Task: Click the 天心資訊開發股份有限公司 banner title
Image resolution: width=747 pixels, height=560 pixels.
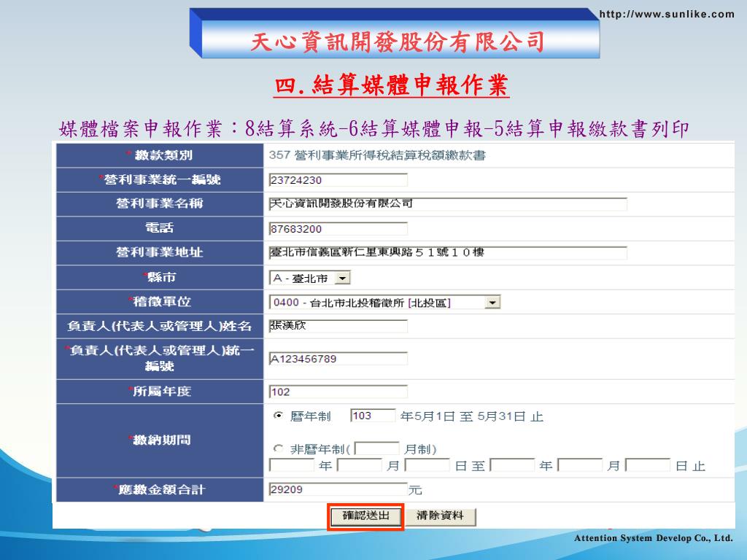Action: [x=398, y=42]
